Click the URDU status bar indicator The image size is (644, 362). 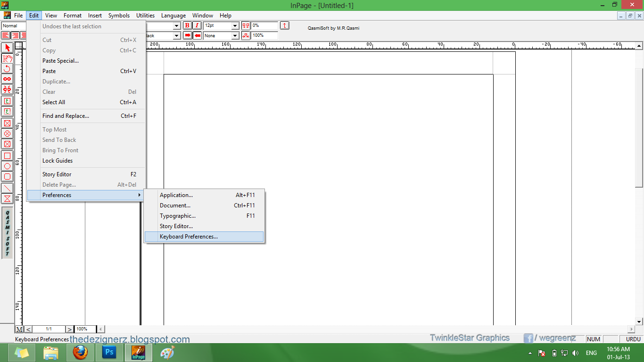click(633, 339)
